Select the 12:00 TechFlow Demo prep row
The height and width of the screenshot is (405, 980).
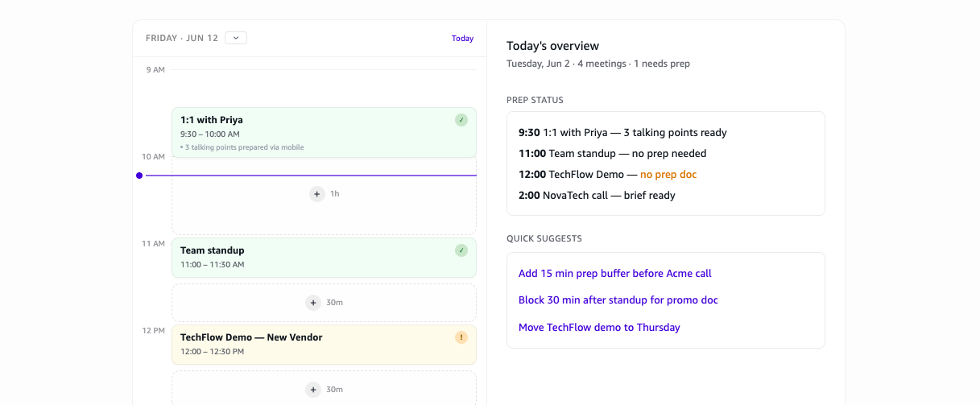(x=607, y=175)
